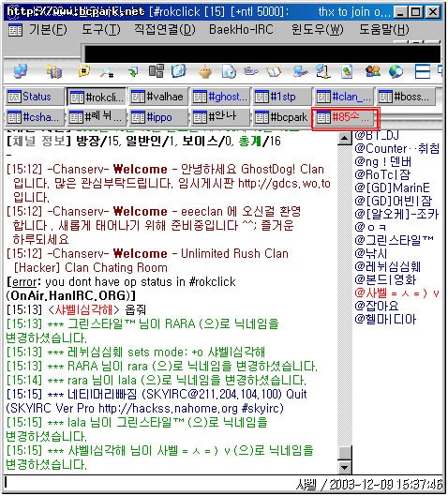The height and width of the screenshot is (496, 448).
Task: Open the 도움말(H) menu
Action: [x=384, y=30]
